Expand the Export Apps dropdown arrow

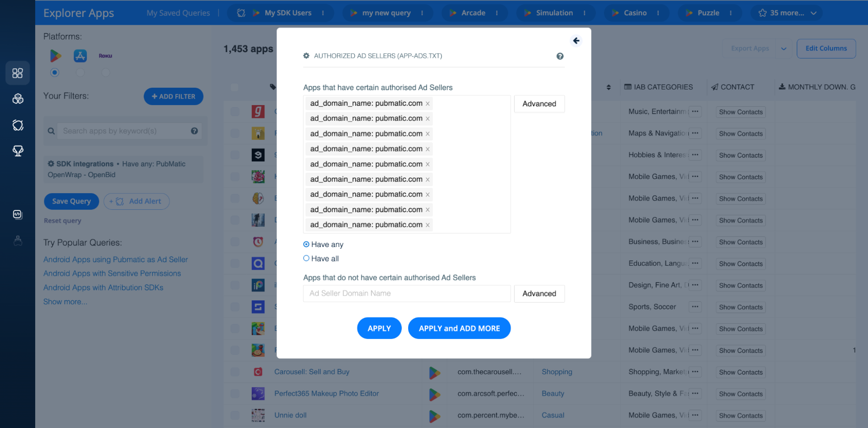[784, 49]
